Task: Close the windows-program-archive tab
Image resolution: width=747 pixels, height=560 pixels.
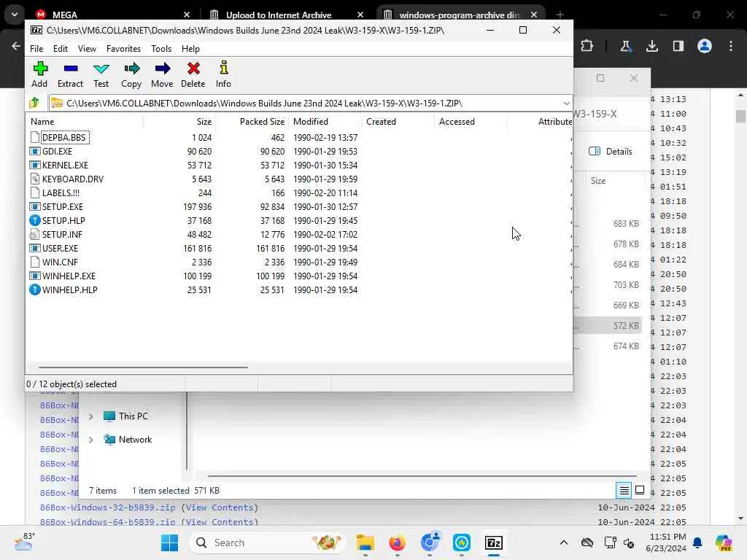Action: [533, 15]
